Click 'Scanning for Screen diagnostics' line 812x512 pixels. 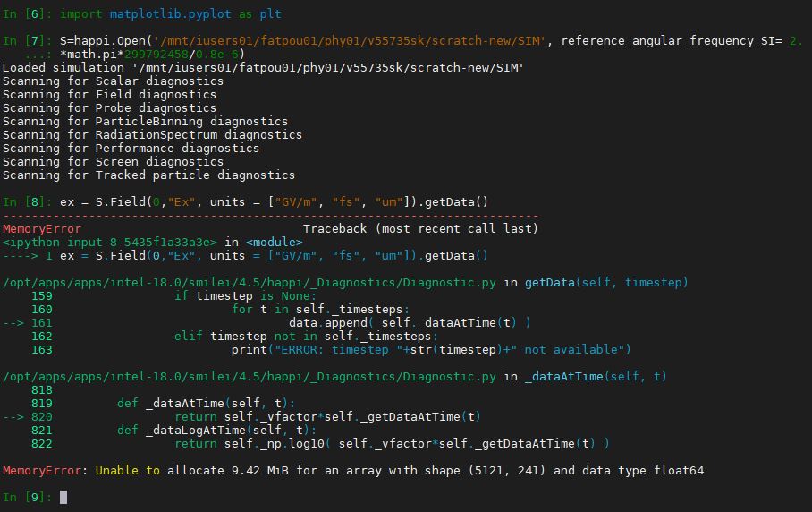pos(113,162)
